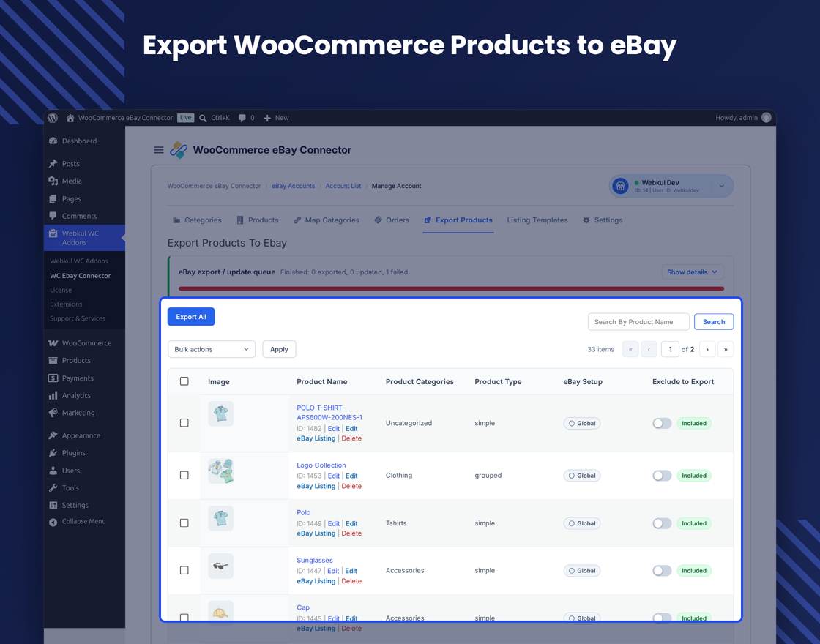Click the Dashboard gauge icon in sidebar
This screenshot has width=820, height=644.
pyautogui.click(x=53, y=141)
